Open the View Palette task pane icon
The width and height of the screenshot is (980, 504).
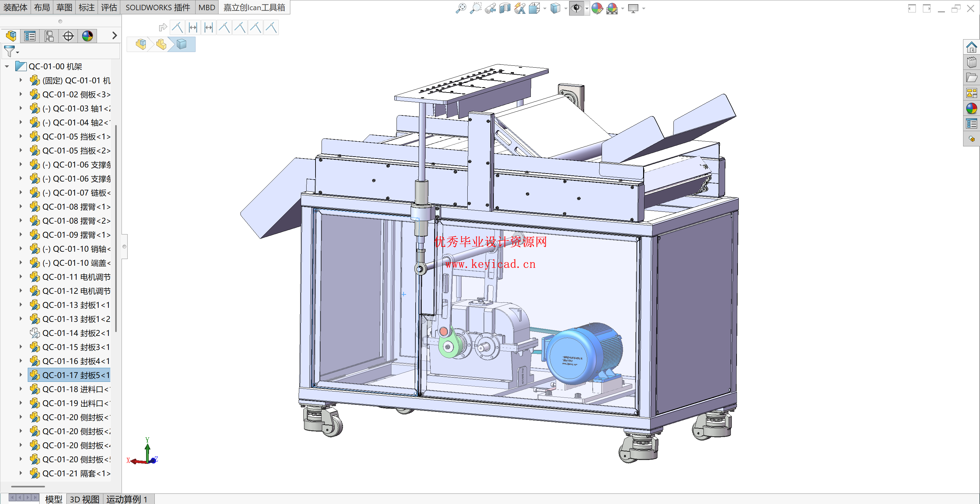click(x=971, y=93)
